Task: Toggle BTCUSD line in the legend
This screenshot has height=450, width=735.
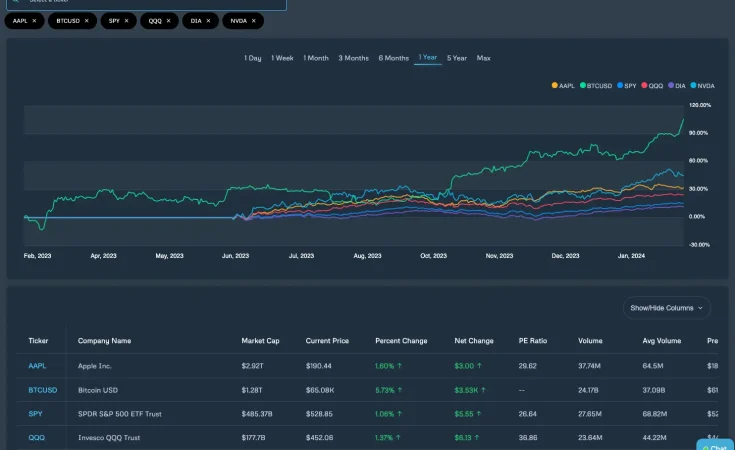Action: [x=600, y=86]
